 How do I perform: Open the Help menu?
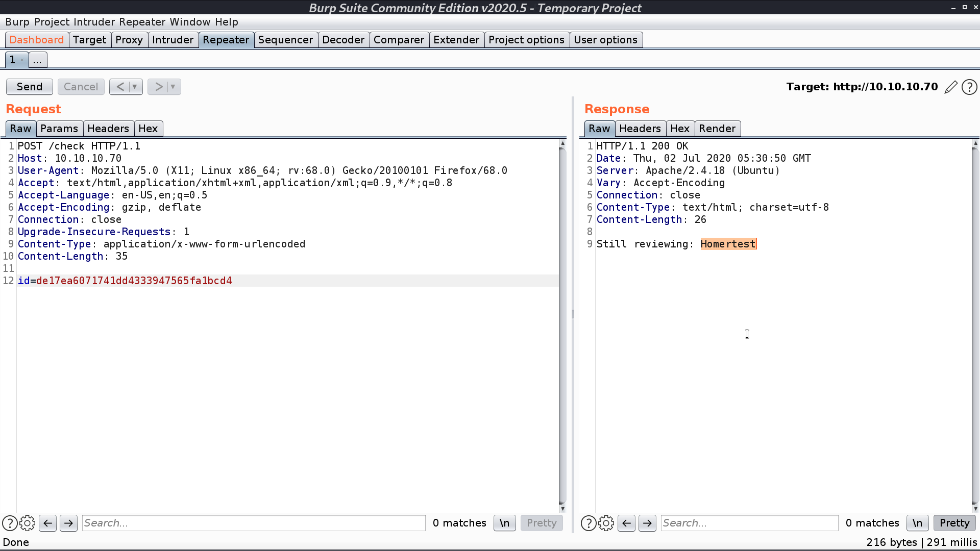pyautogui.click(x=227, y=22)
